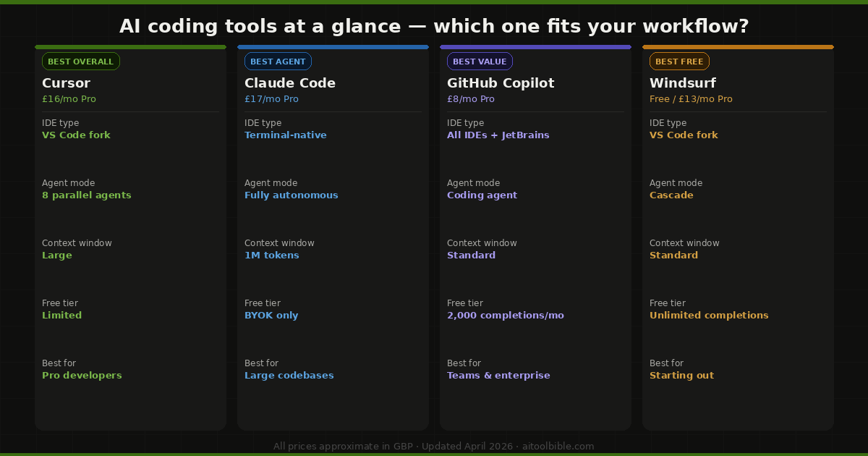868x456 pixels.
Task: Select the Windsurf card title
Action: pos(683,83)
